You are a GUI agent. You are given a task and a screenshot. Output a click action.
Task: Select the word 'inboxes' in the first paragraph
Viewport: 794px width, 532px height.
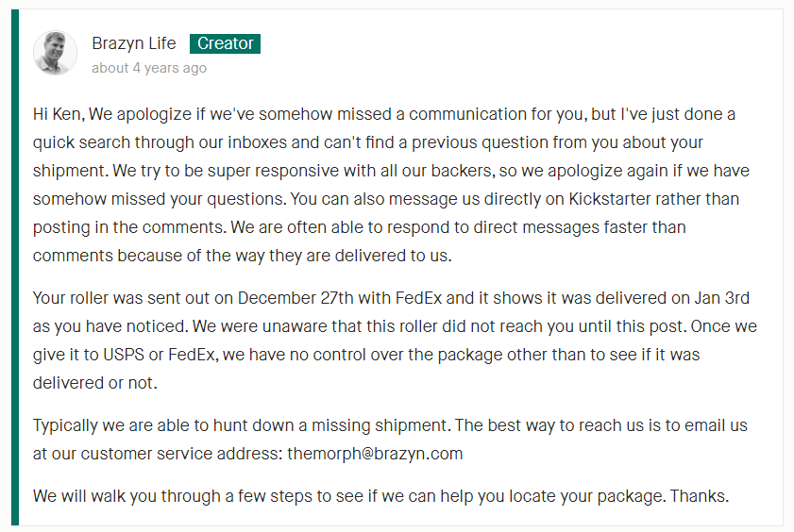pyautogui.click(x=257, y=142)
